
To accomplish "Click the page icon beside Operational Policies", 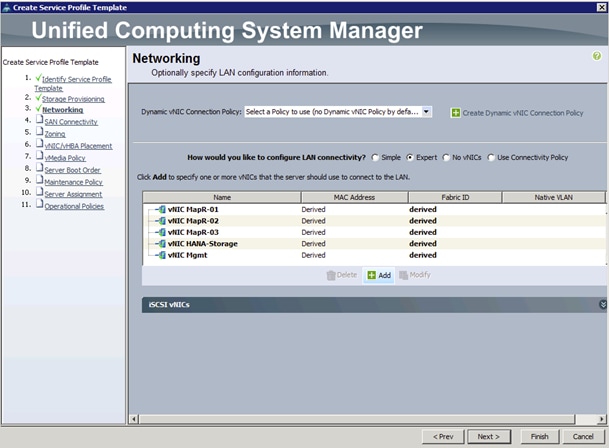I will tap(39, 204).
